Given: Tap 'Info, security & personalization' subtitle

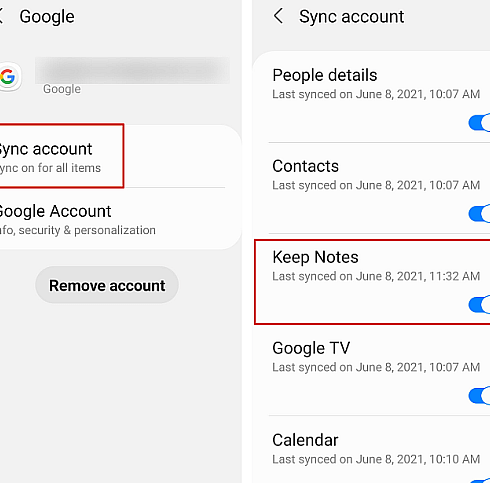Looking at the screenshot, I should 77,230.
